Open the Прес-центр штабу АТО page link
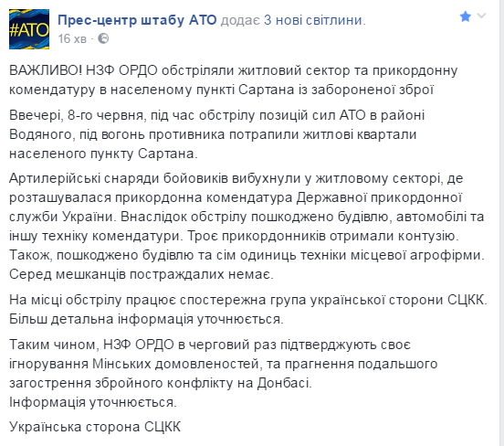Image resolution: width=504 pixels, height=446 pixels. [x=137, y=20]
